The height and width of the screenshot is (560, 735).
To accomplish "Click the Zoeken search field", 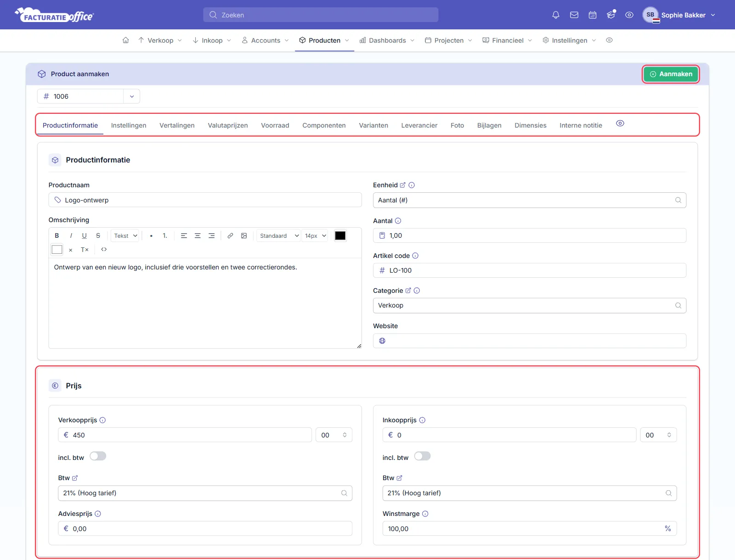I will [x=321, y=15].
